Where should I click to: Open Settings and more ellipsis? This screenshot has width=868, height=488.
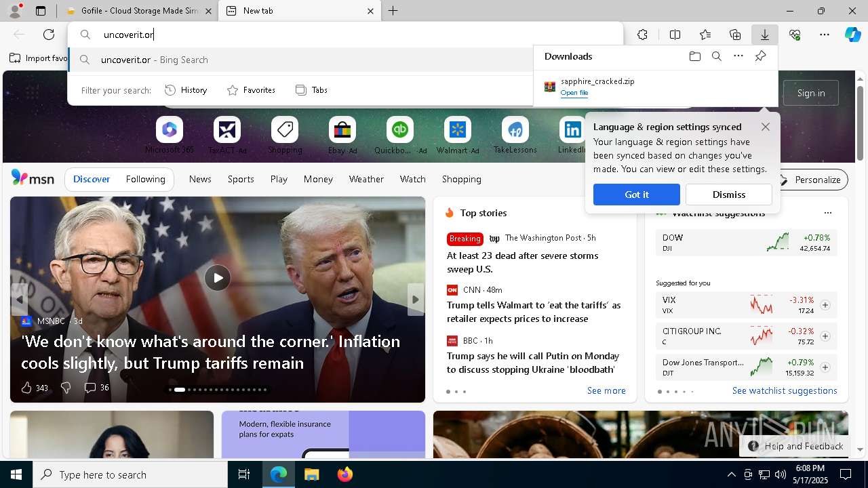[x=825, y=35]
